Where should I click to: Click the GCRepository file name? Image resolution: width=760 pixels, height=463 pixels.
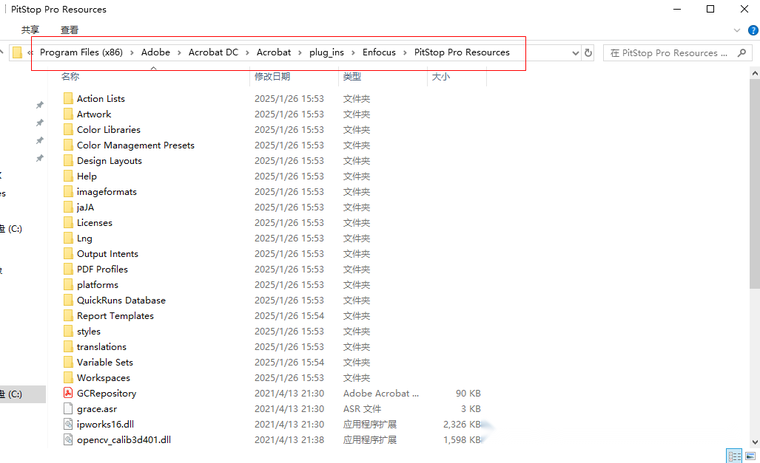point(107,393)
